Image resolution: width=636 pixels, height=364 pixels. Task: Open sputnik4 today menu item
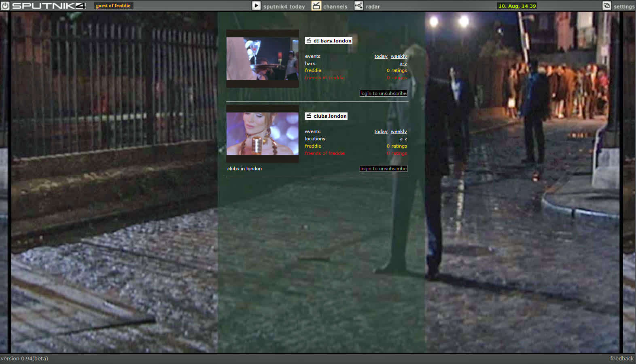coord(284,6)
